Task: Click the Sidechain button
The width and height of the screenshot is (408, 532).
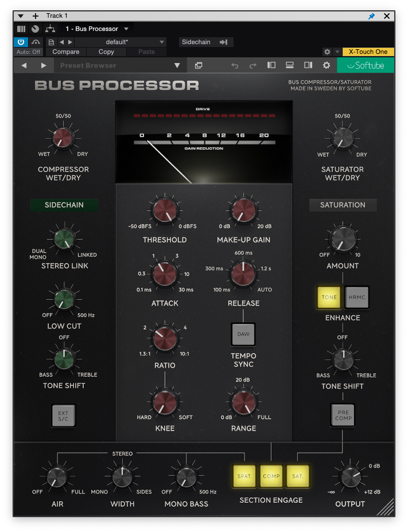Action: (x=205, y=42)
